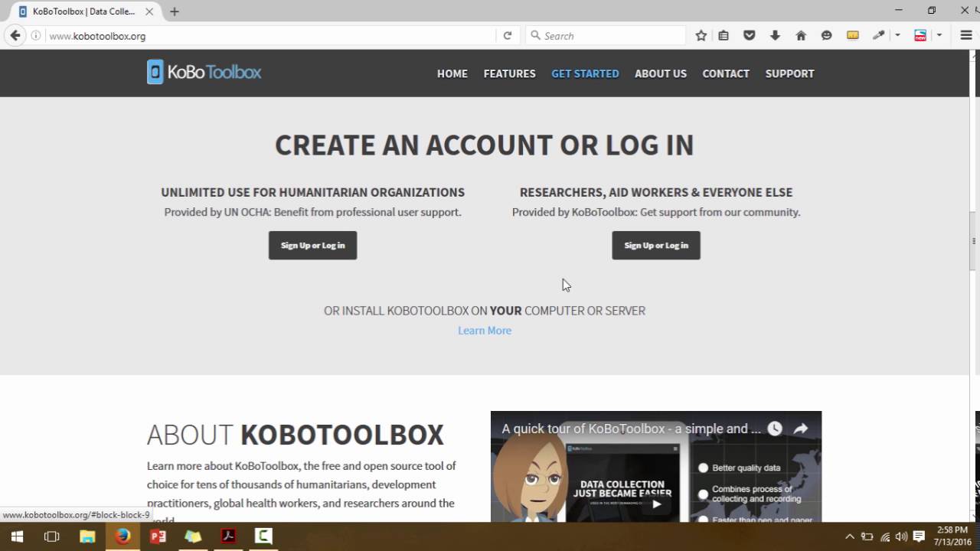Open a new browser tab with plus
Image resolution: width=980 pixels, height=551 pixels.
click(175, 11)
